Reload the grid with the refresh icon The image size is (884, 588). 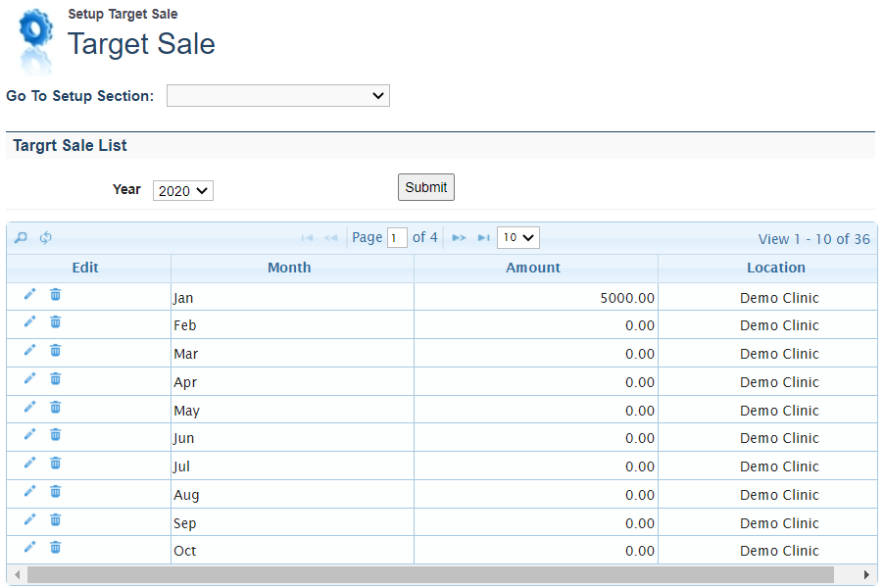click(46, 238)
